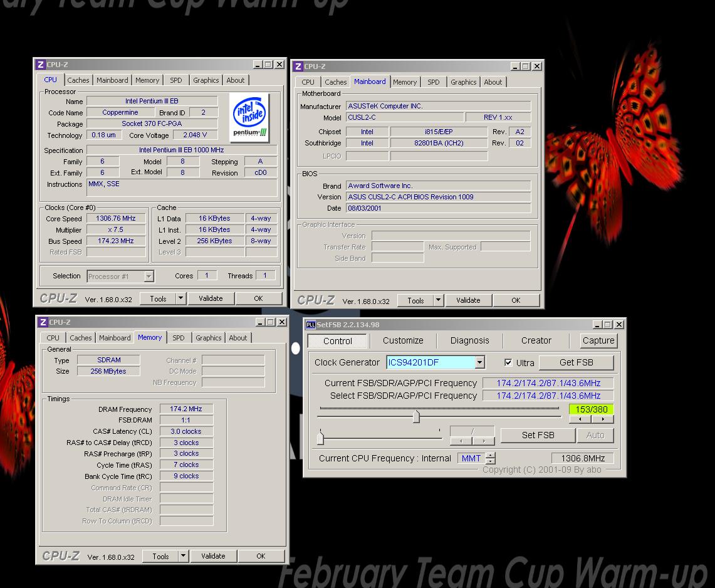Click the MMT spinner in SetFSB
The image size is (715, 588).
[x=490, y=458]
